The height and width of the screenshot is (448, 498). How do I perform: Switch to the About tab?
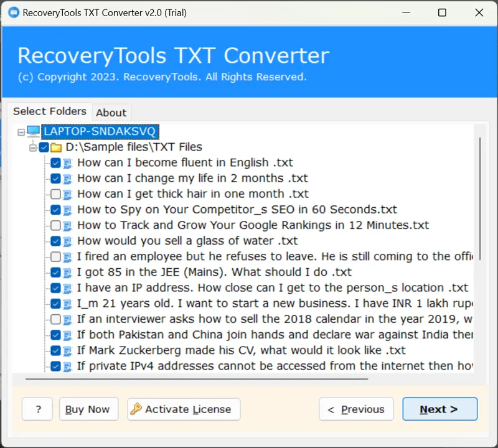coord(111,113)
